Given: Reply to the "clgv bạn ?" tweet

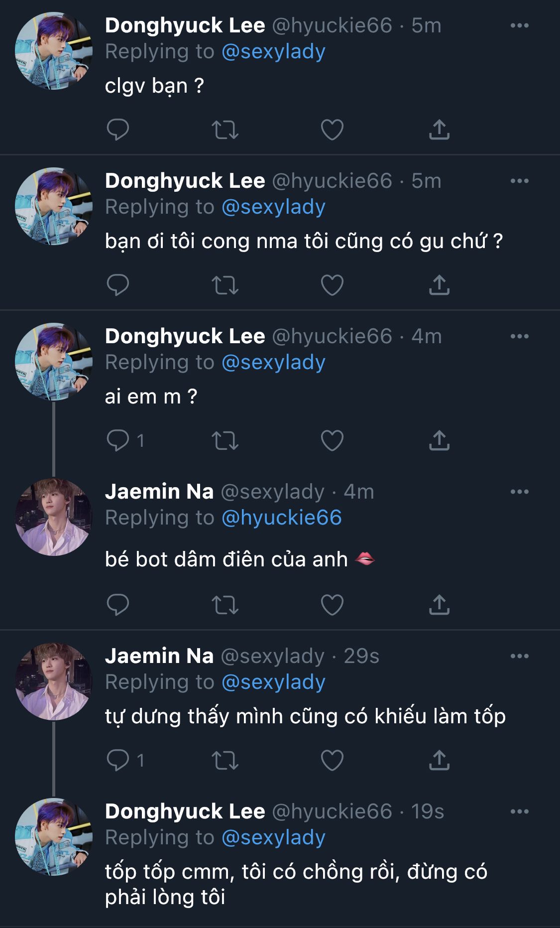Looking at the screenshot, I should click(118, 130).
